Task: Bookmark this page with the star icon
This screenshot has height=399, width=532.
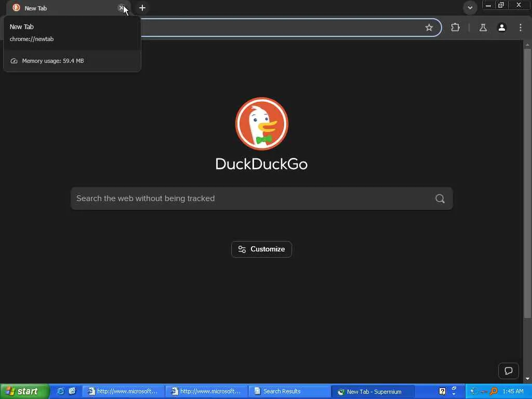Action: tap(429, 28)
